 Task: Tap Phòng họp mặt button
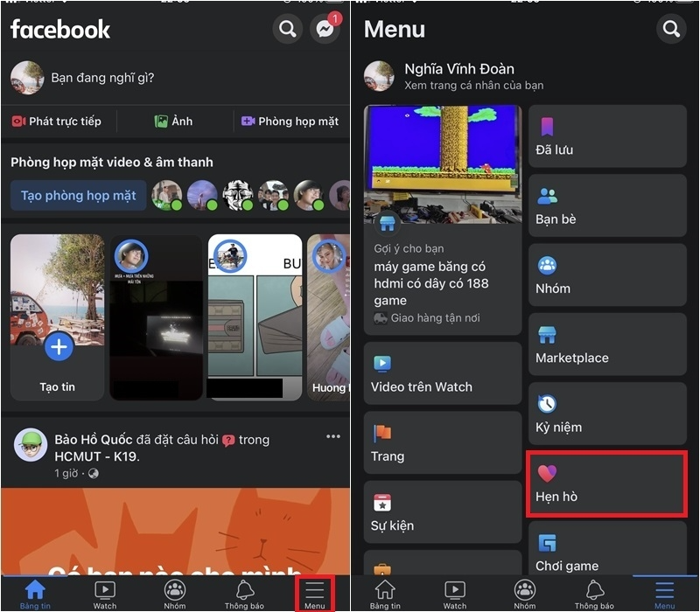[x=290, y=122]
